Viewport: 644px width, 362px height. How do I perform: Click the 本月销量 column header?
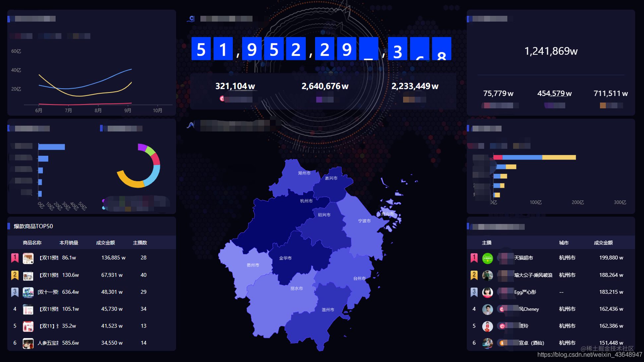pyautogui.click(x=69, y=243)
